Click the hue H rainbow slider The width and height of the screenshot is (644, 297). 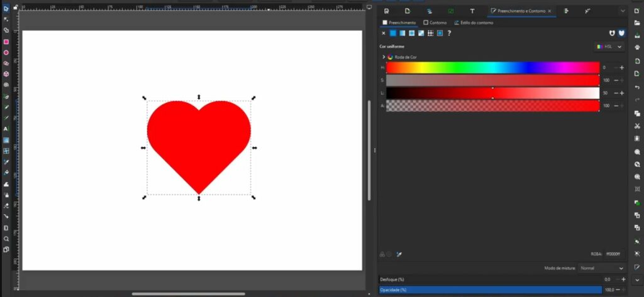tap(492, 67)
